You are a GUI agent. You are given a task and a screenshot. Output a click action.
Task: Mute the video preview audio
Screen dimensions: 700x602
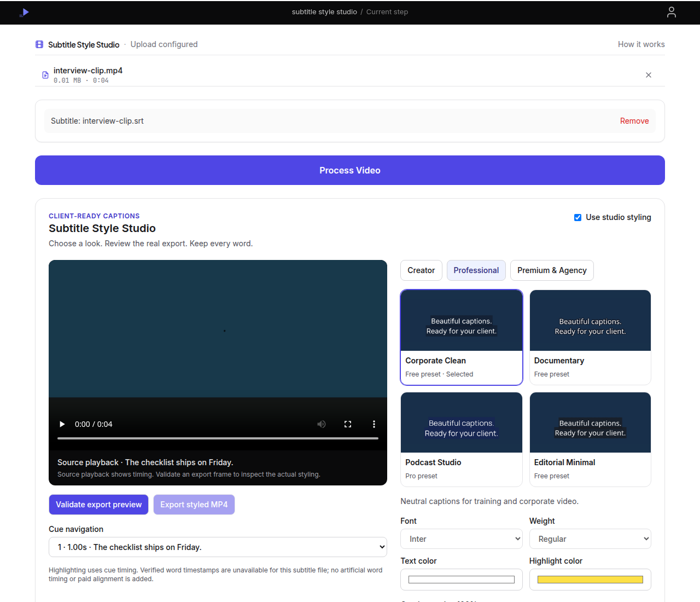pyautogui.click(x=322, y=424)
